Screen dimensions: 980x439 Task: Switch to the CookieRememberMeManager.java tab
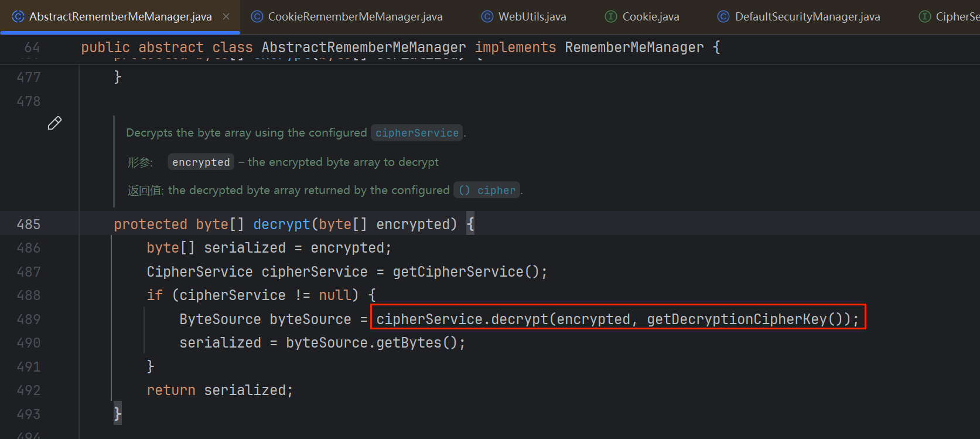point(355,16)
